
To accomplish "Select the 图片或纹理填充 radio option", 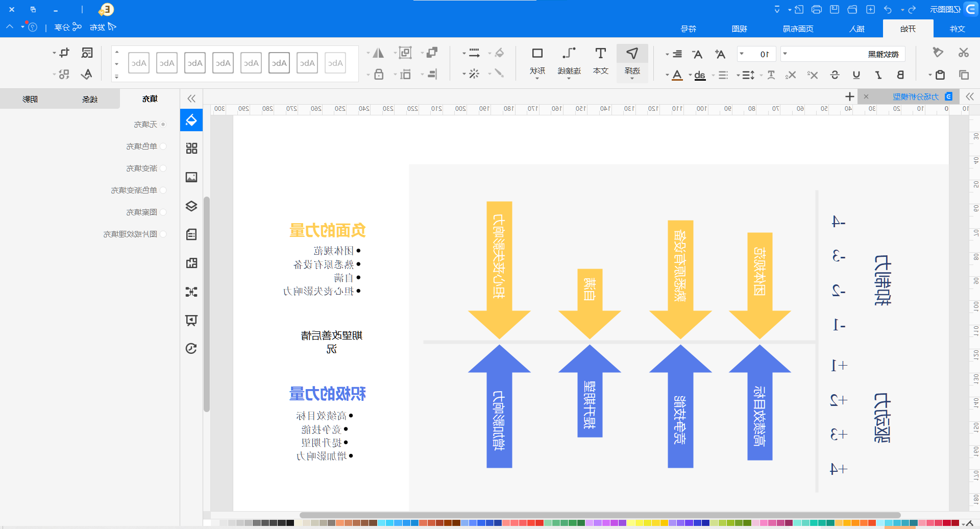I will (163, 234).
